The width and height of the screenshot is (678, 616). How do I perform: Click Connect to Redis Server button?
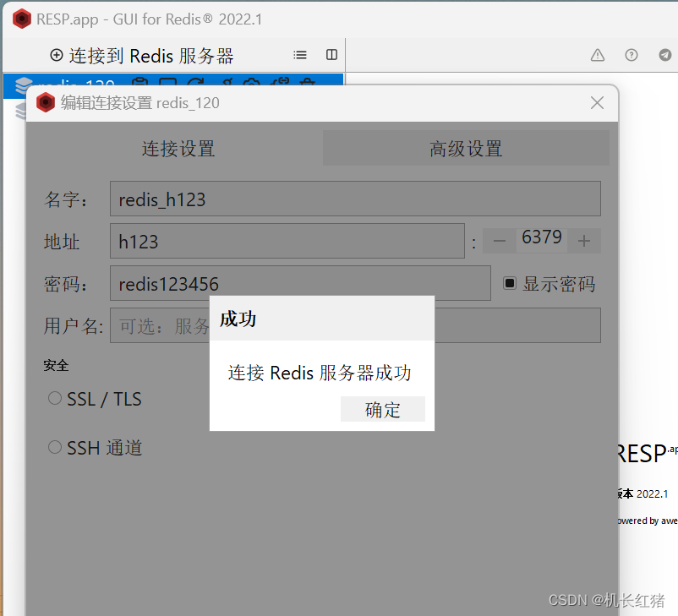coord(142,56)
